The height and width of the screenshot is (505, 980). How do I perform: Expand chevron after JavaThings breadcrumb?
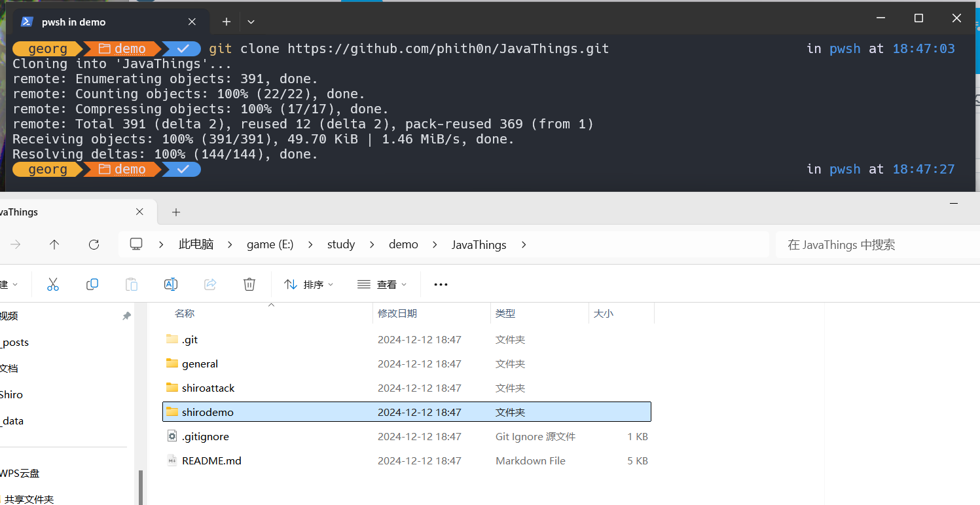[523, 244]
